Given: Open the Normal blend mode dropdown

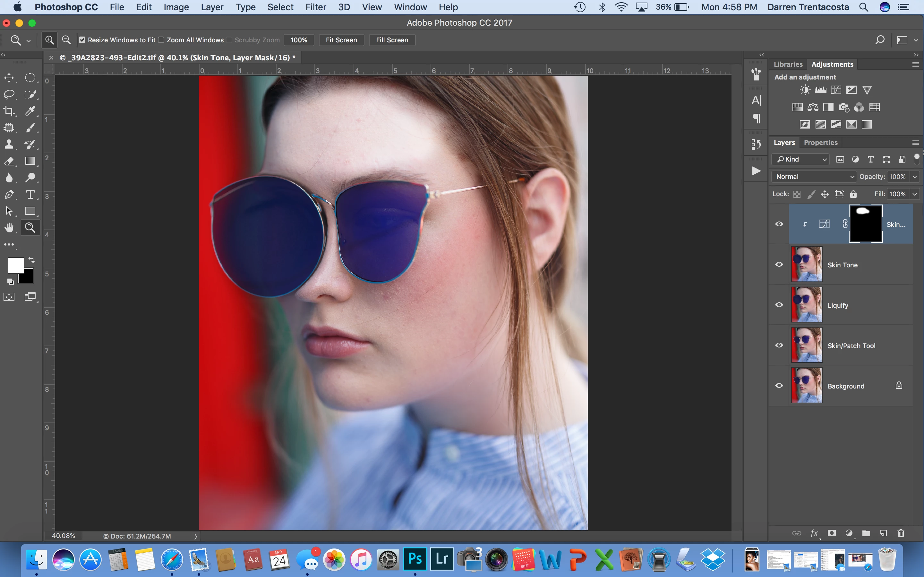Looking at the screenshot, I should tap(814, 176).
